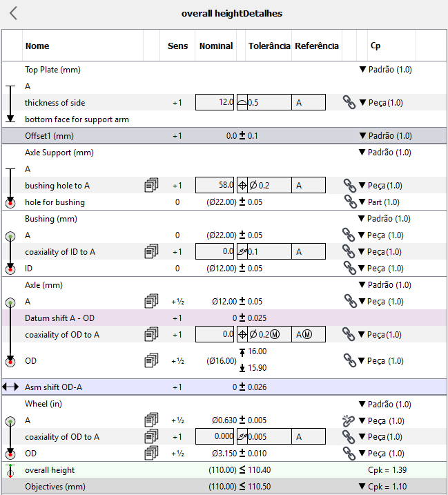Screen dimensions: 448x495
Task: Click link icon on Bushing ID row
Action: tap(350, 268)
